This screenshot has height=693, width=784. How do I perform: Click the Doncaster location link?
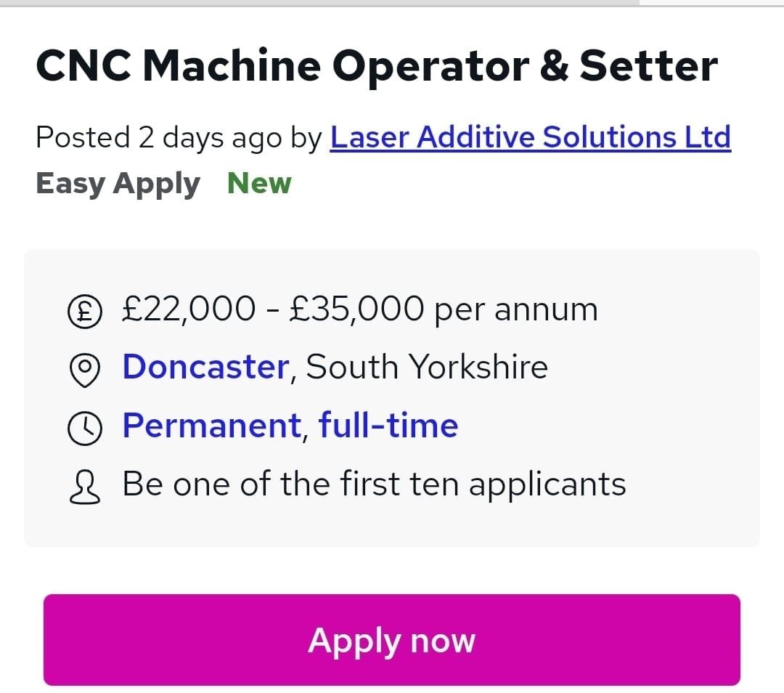pyautogui.click(x=205, y=366)
